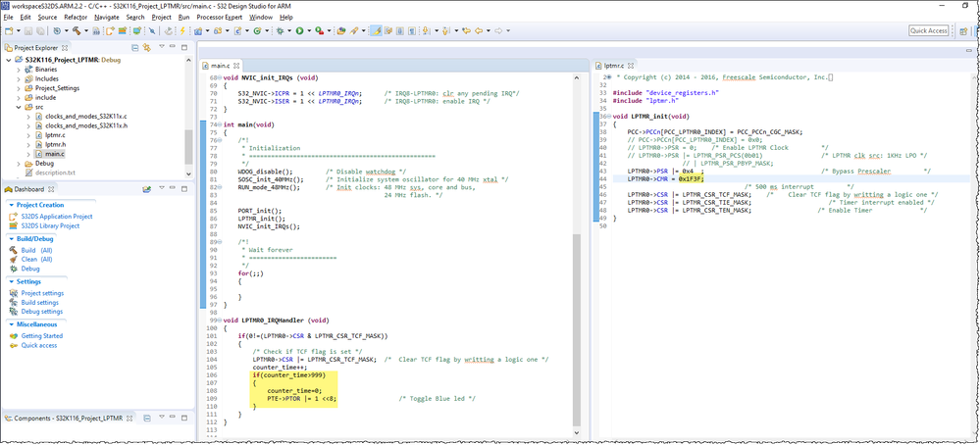Click S32DS Library Project link
The image size is (980, 445).
coord(51,226)
